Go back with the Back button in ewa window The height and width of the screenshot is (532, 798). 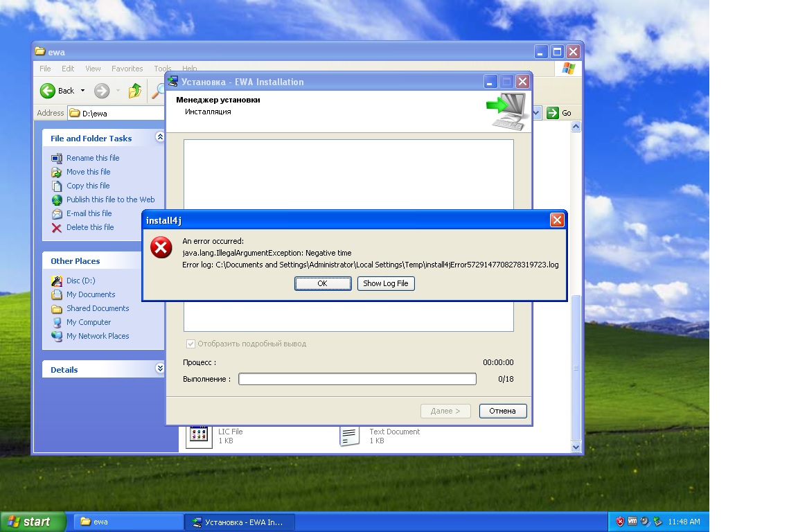pyautogui.click(x=57, y=91)
